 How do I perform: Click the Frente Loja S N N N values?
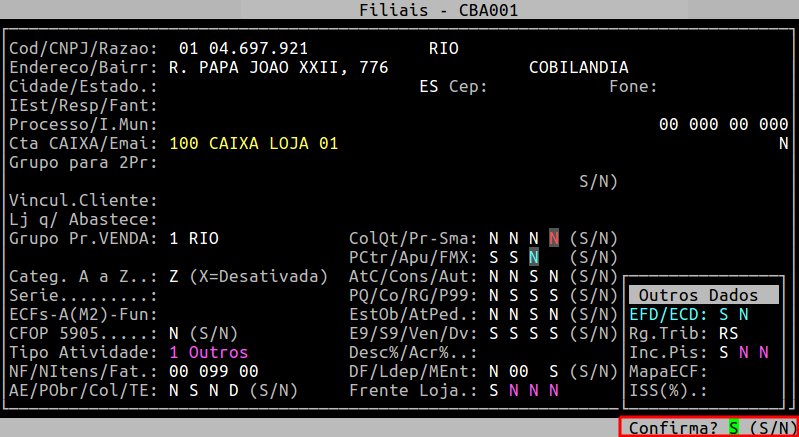524,390
